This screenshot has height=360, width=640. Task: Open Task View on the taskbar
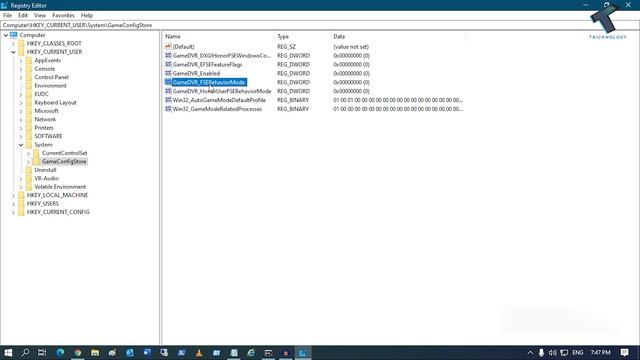click(42, 353)
